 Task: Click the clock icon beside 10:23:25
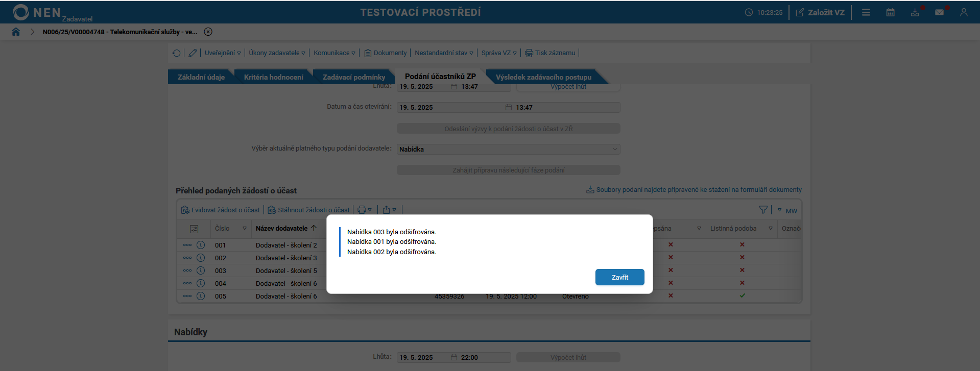(x=749, y=12)
